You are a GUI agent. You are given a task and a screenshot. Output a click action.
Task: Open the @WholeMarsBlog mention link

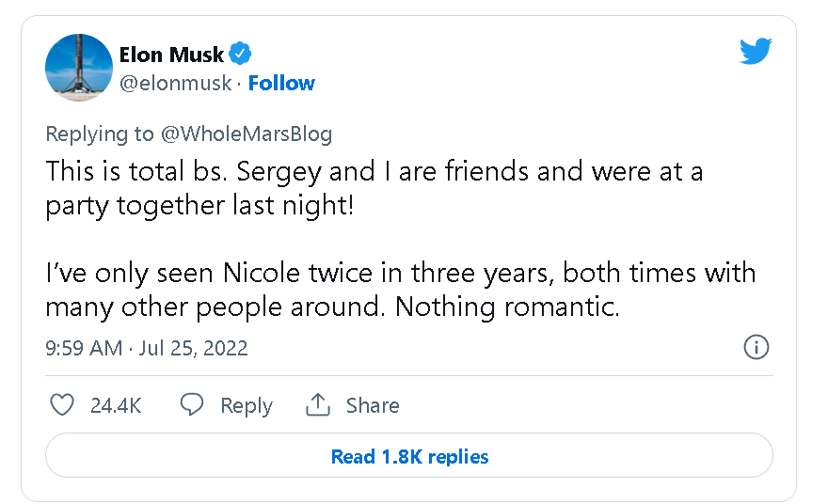click(246, 134)
